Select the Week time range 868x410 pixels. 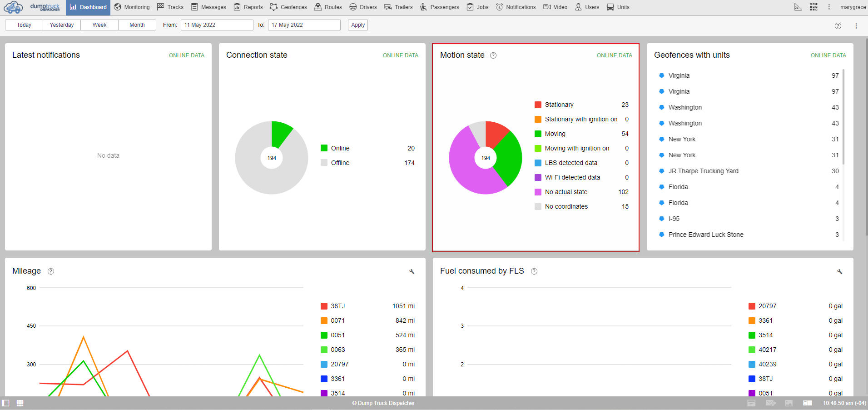click(x=99, y=25)
